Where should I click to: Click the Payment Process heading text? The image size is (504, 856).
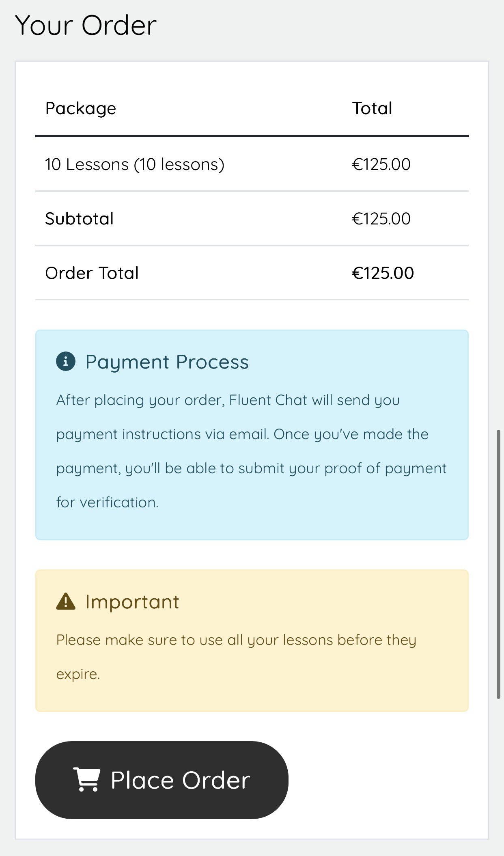point(167,362)
